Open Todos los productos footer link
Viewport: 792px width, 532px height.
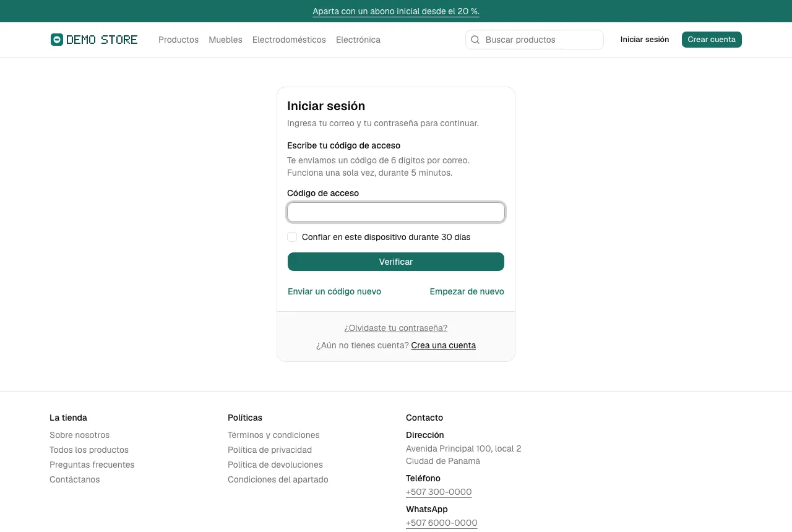click(x=89, y=450)
